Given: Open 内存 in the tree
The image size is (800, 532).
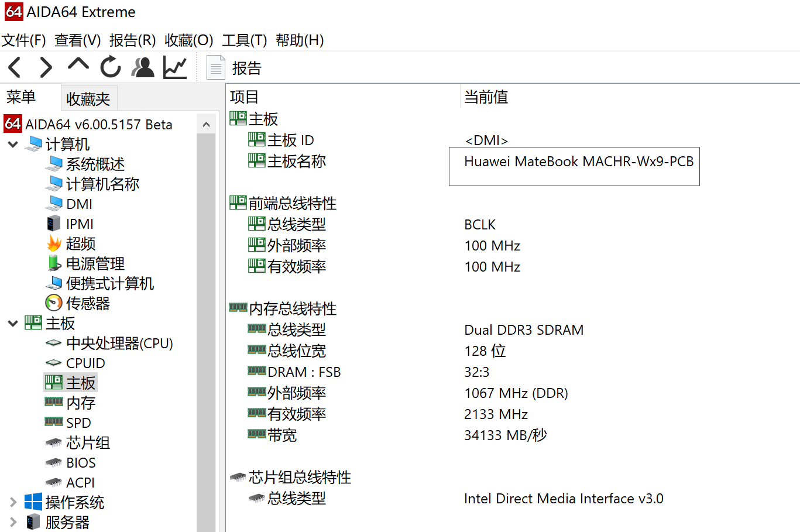Looking at the screenshot, I should pos(70,403).
